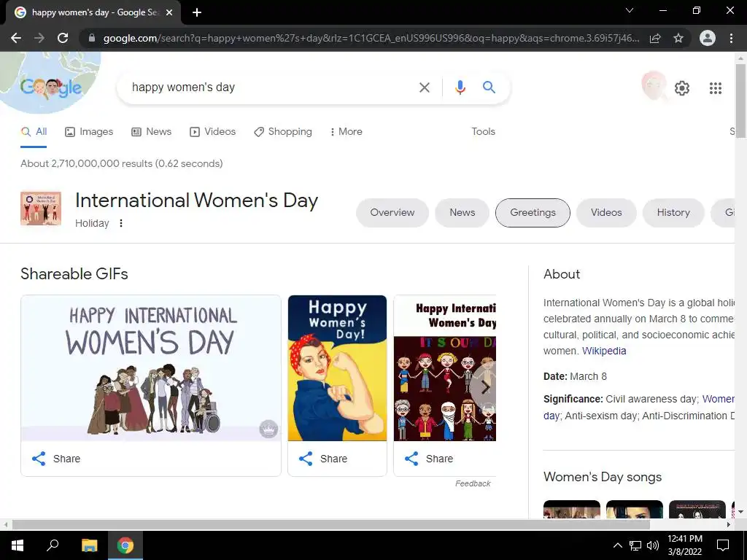Share this page from the address bar icon

[x=655, y=38]
